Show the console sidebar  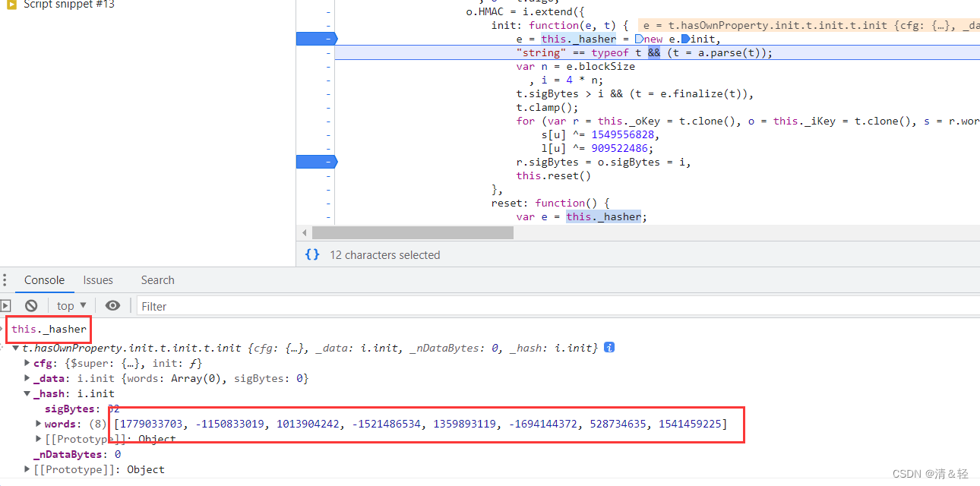[5, 305]
